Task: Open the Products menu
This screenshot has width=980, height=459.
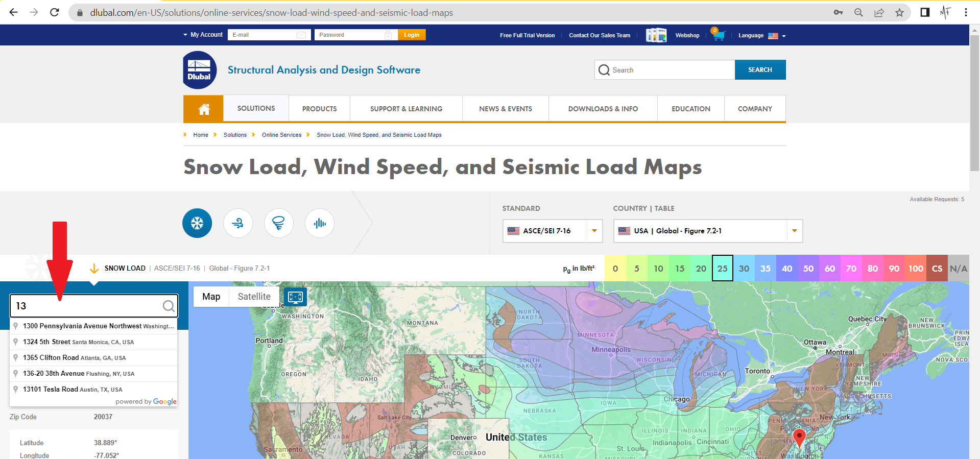Action: (319, 109)
